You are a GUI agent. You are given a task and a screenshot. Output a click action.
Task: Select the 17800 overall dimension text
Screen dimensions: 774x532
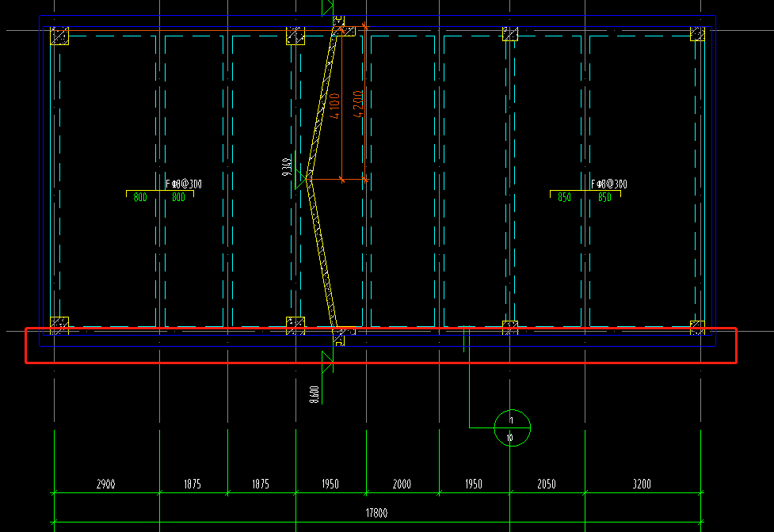tap(376, 513)
